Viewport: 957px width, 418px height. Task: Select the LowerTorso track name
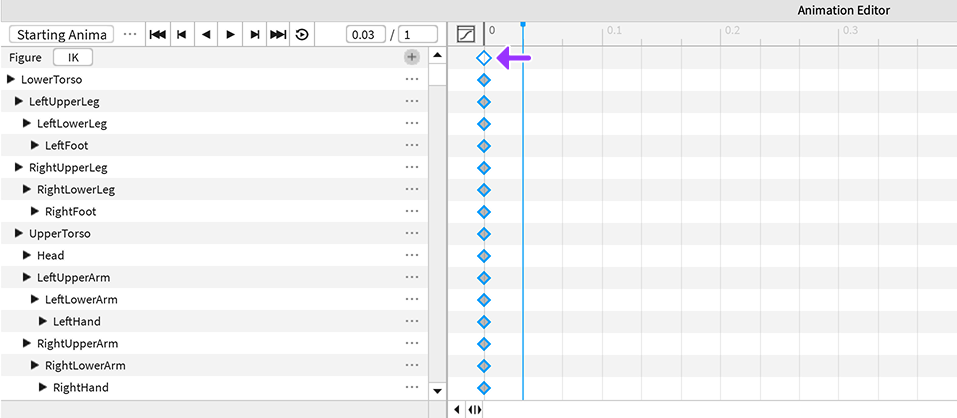[51, 79]
